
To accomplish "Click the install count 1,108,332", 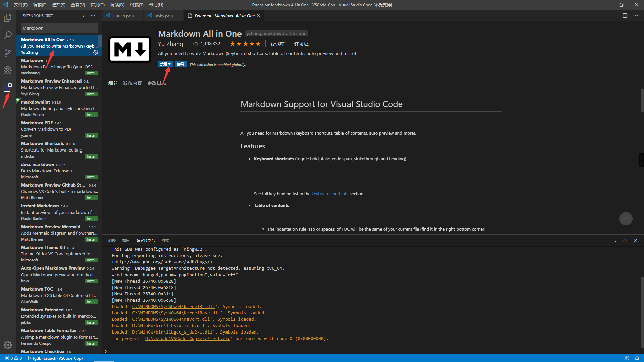I will pyautogui.click(x=207, y=44).
